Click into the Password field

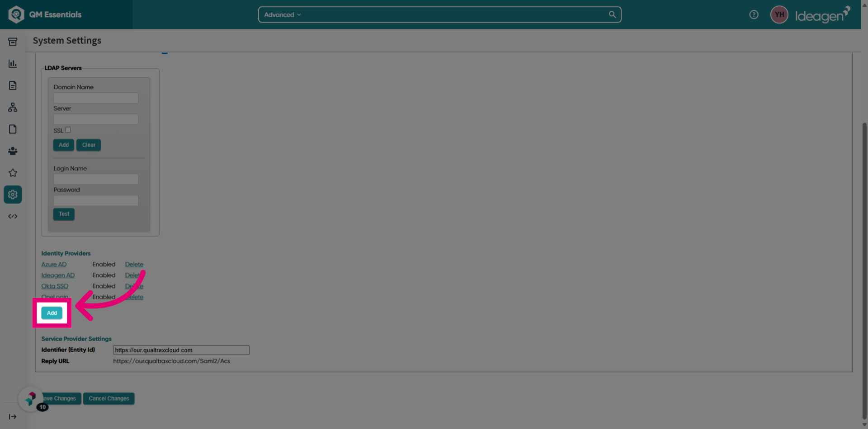[x=96, y=201]
